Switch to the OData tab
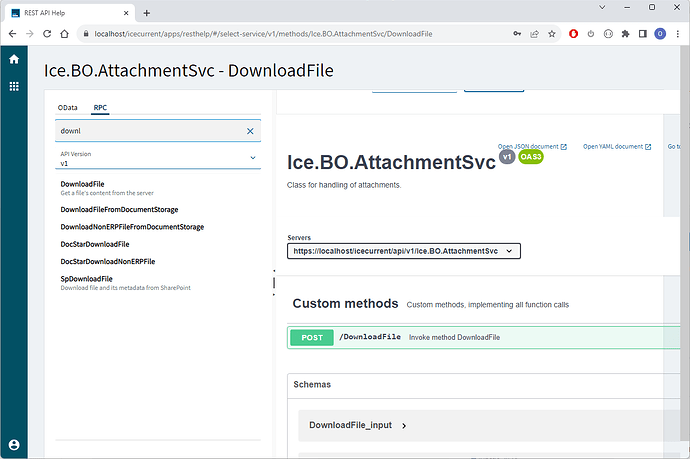The image size is (690, 459). coord(67,107)
